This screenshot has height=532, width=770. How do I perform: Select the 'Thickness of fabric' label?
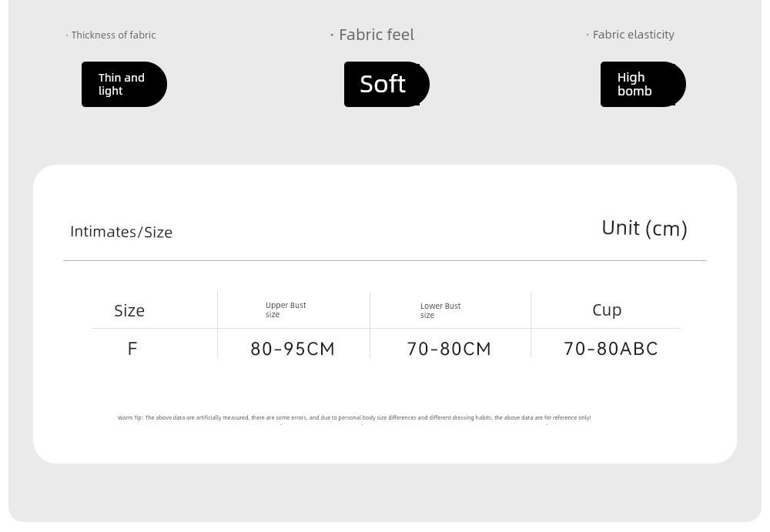coord(111,35)
